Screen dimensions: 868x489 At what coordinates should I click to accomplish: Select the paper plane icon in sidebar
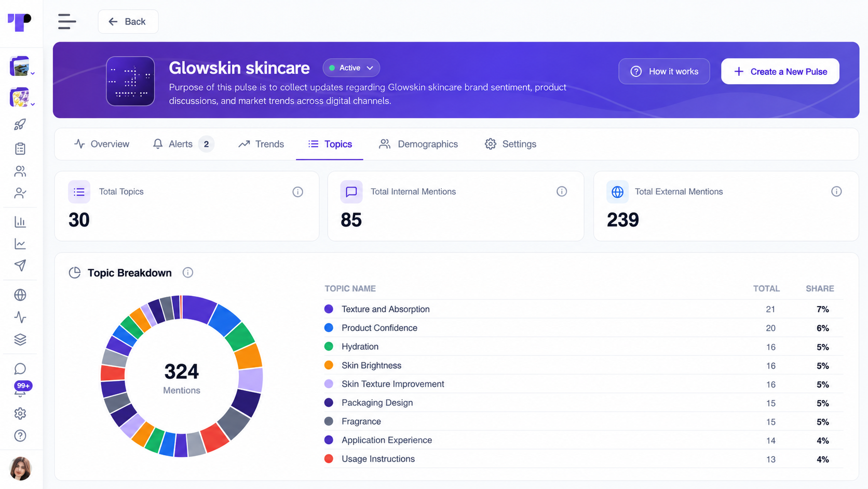[20, 266]
